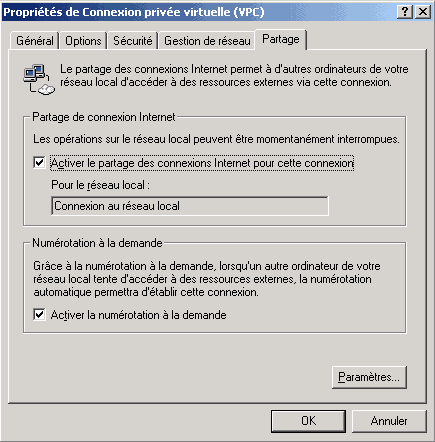Click the network connection sharing icon
The height and width of the screenshot is (442, 435).
pyautogui.click(x=39, y=79)
